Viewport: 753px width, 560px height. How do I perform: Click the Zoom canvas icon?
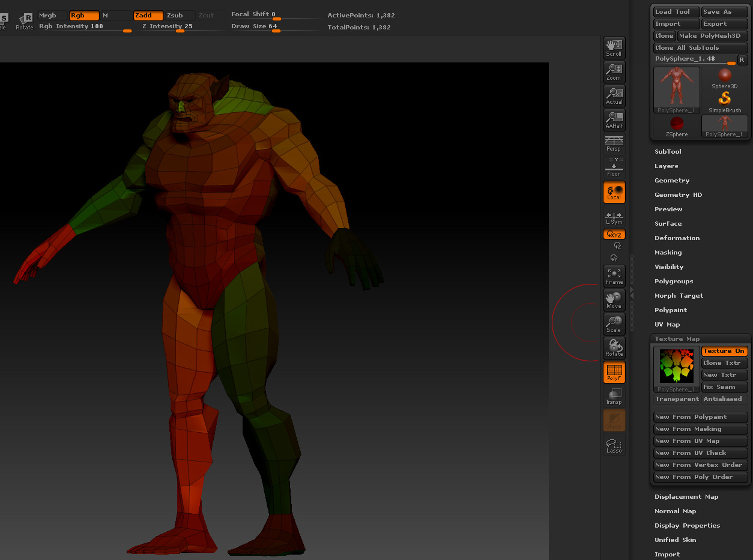614,72
